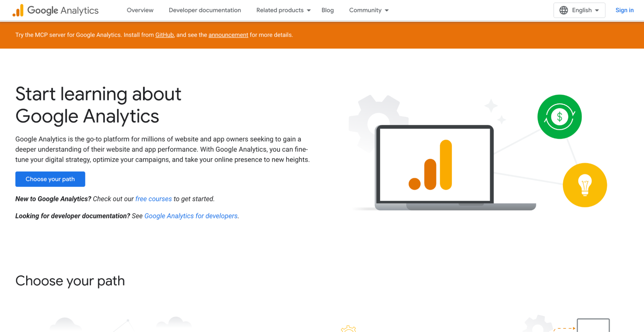Expand the Community dropdown menu
This screenshot has width=644, height=332.
tap(369, 10)
